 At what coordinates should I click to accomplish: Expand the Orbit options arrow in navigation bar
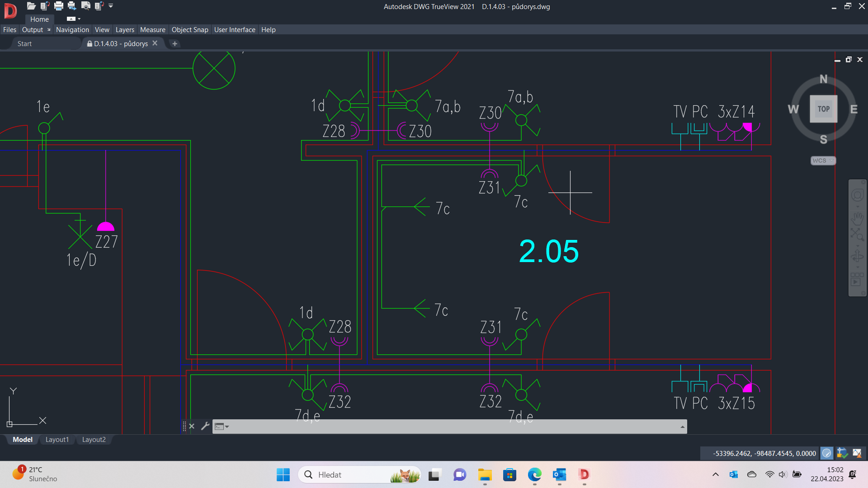coord(858,267)
